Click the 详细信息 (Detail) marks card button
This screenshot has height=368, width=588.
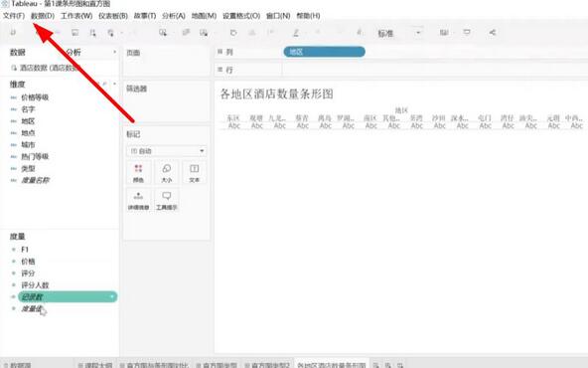pyautogui.click(x=138, y=201)
